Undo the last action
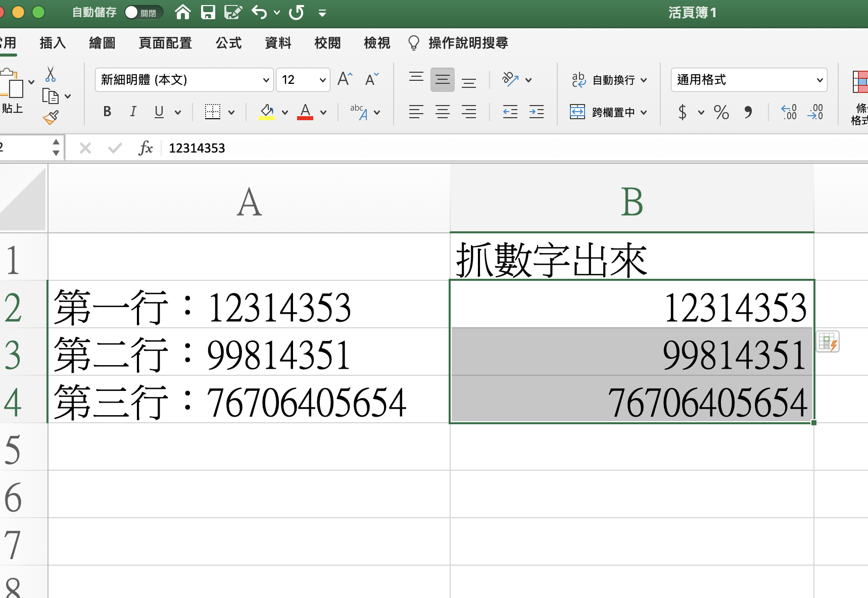The image size is (868, 598). (259, 12)
